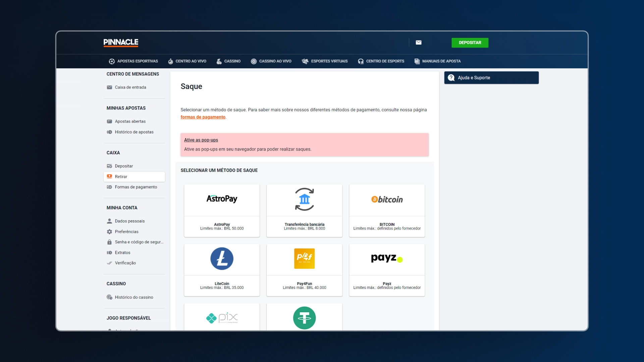Pick Payz as withdrawal method
644x362 pixels.
tap(387, 270)
